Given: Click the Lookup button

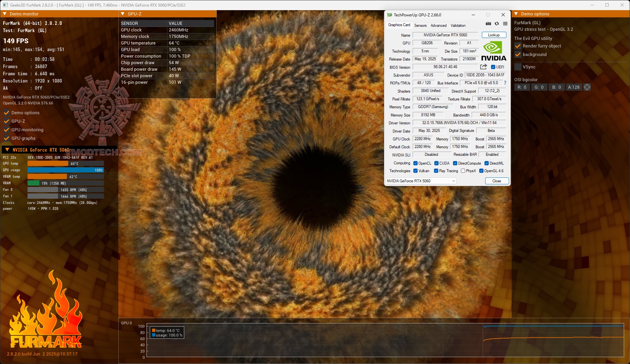Looking at the screenshot, I should click(x=494, y=35).
